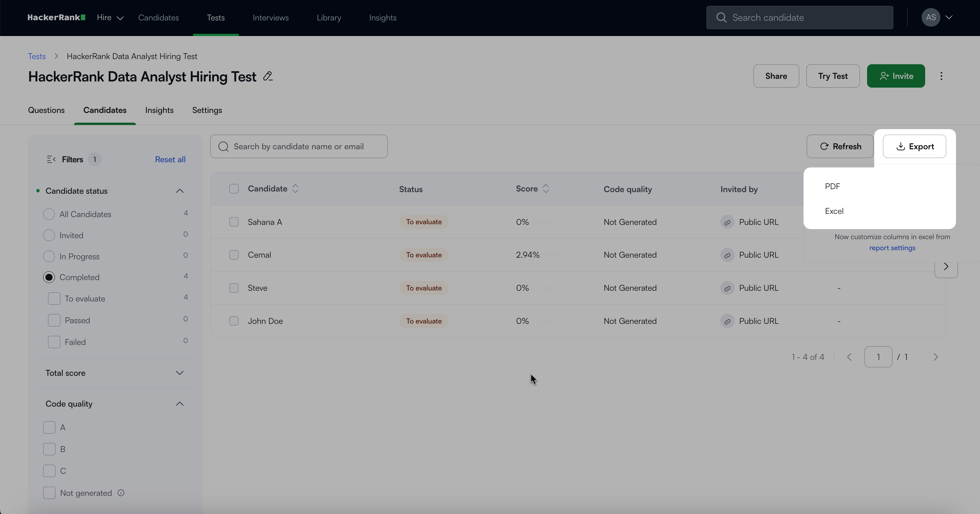Screen dimensions: 980x514
Task: Click the Candidate column sort icon
Action: 295,189
